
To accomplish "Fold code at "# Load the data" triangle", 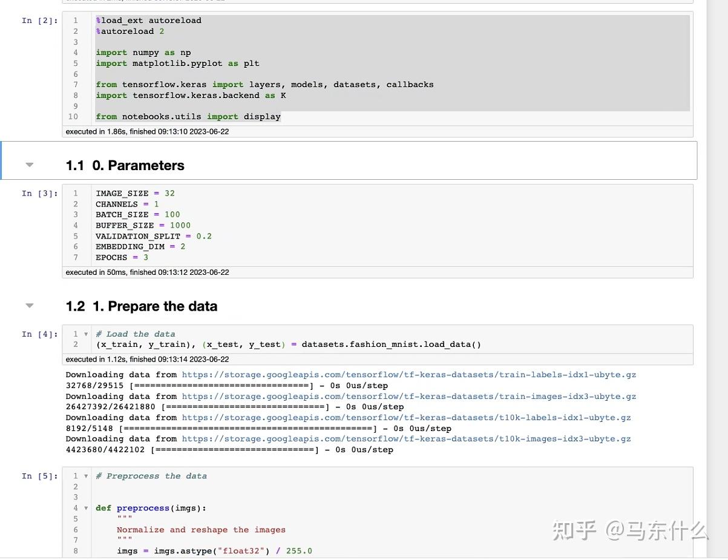I will pos(86,334).
